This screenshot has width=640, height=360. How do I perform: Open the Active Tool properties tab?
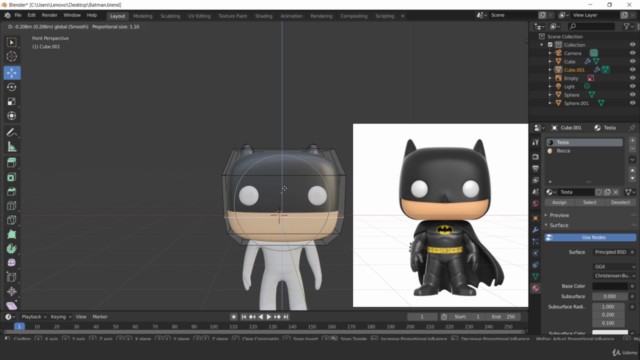536,142
